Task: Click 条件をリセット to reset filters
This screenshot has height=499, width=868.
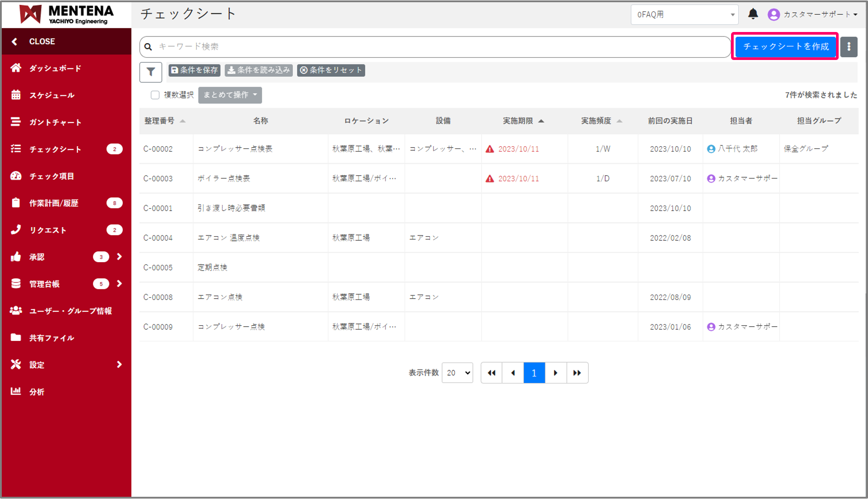Action: [331, 70]
